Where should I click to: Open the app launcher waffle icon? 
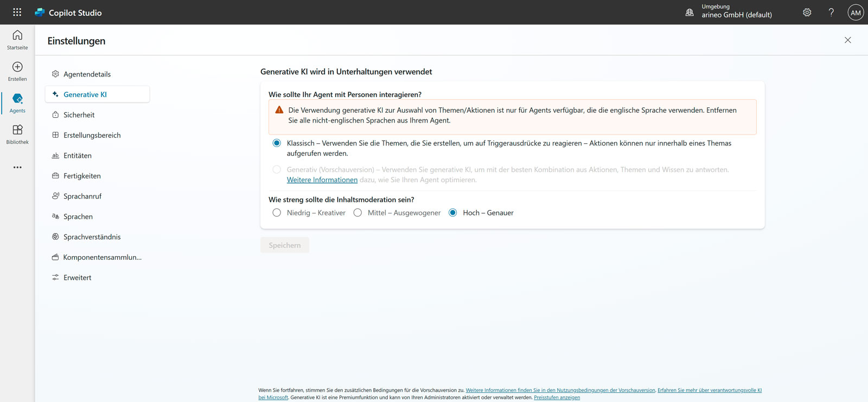tap(17, 12)
